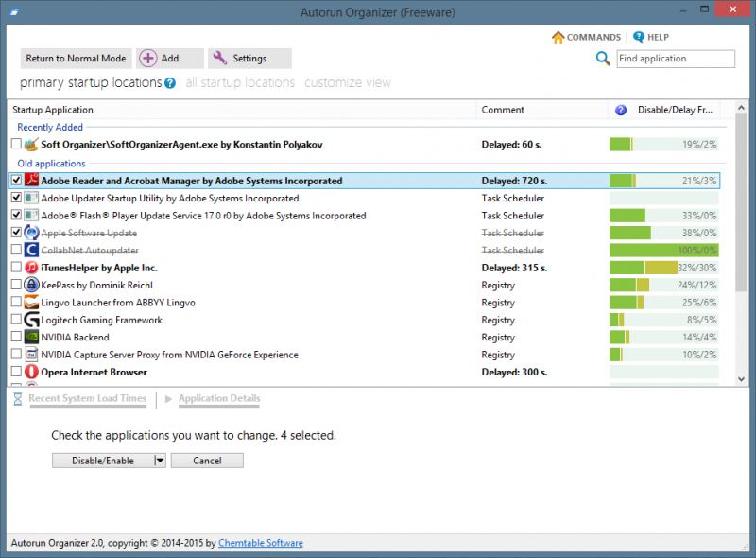Click the Opera Internet Browser icon

pos(31,372)
